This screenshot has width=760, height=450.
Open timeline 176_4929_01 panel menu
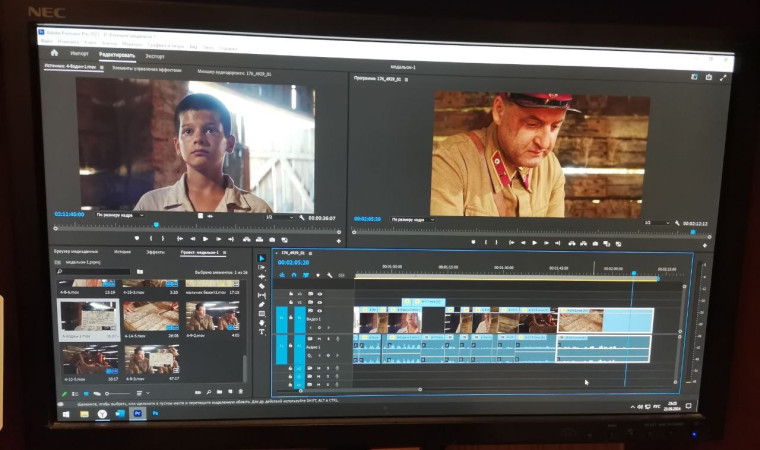coord(310,253)
